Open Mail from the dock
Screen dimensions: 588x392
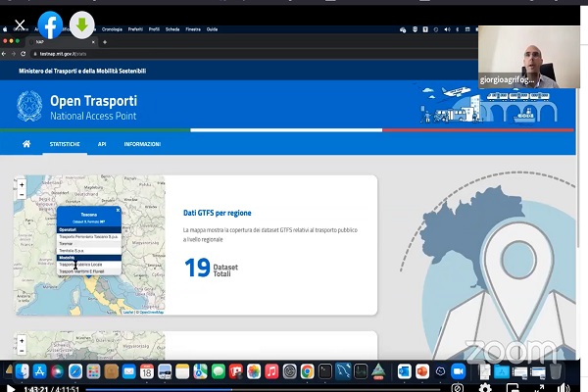(x=129, y=371)
